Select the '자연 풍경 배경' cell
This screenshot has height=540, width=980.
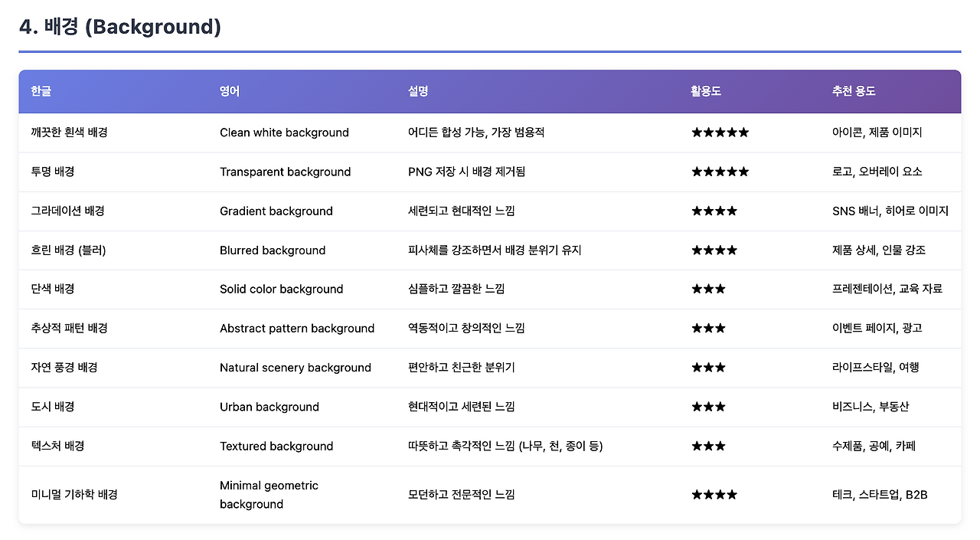click(x=64, y=367)
